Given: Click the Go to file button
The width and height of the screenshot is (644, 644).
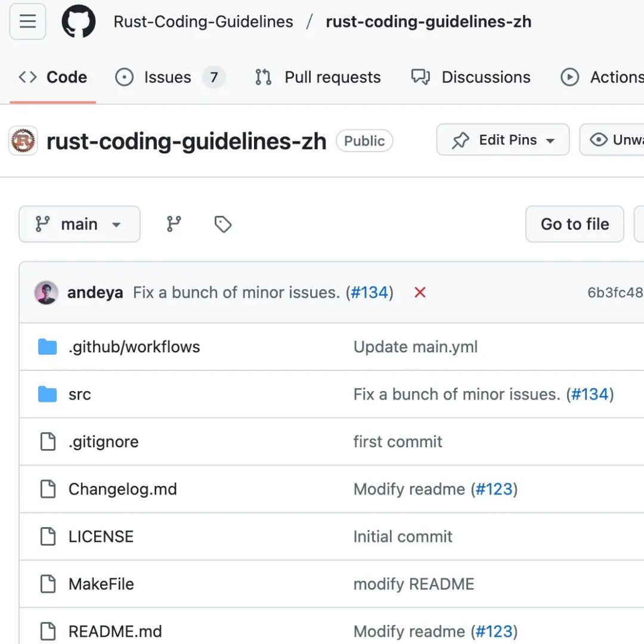Looking at the screenshot, I should coord(575,224).
